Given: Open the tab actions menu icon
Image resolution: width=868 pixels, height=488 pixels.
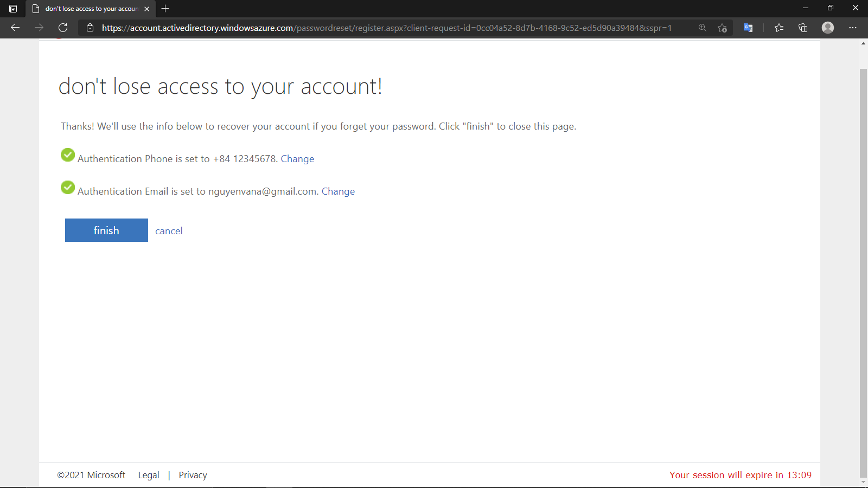Looking at the screenshot, I should [x=13, y=9].
